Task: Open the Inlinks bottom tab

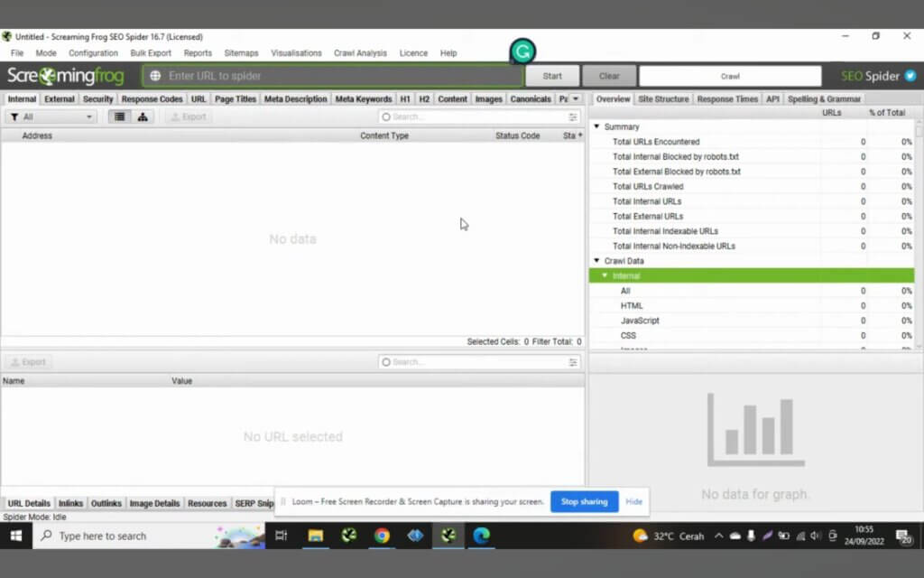Action: tap(70, 503)
